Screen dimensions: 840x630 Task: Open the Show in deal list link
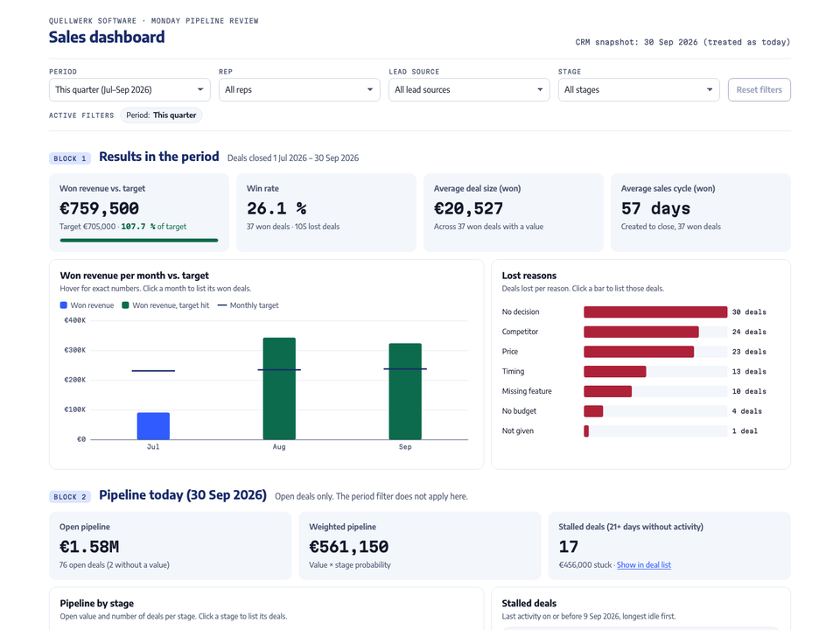[643, 564]
